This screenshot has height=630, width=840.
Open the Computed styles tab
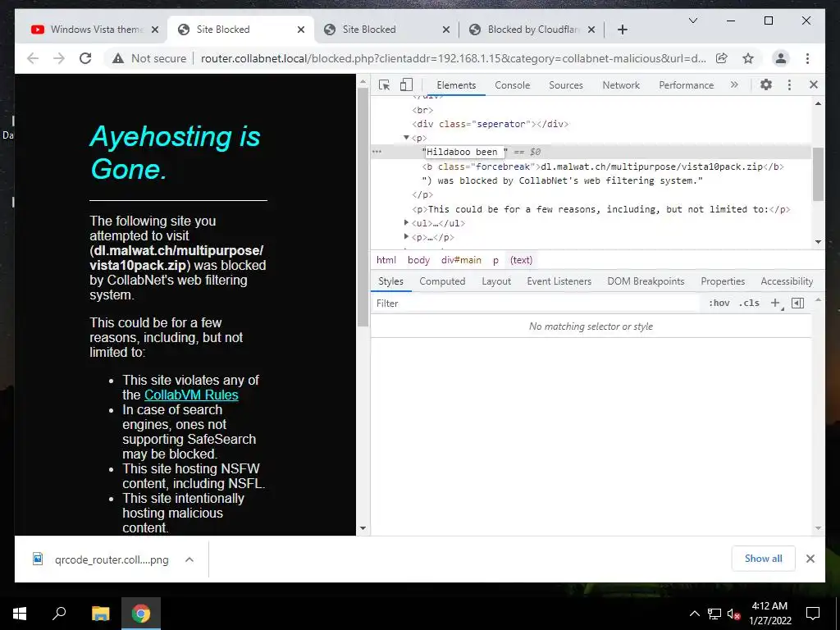[x=442, y=281]
